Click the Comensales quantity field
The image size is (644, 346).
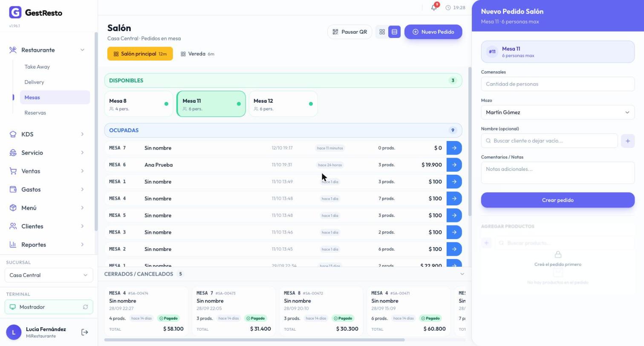[x=557, y=84]
